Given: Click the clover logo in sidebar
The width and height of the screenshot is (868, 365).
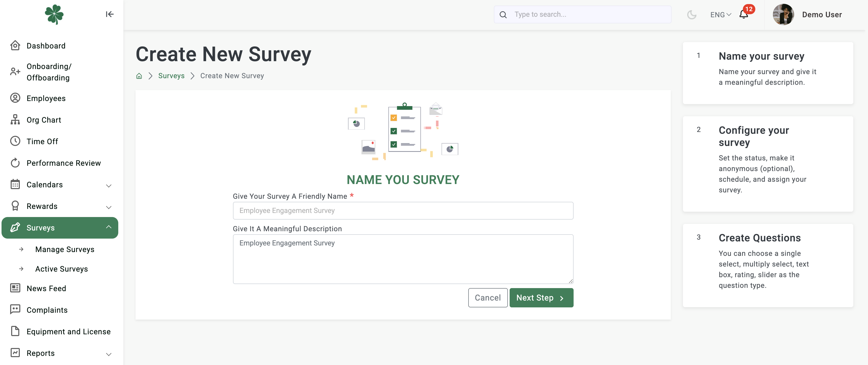Looking at the screenshot, I should click(x=54, y=14).
